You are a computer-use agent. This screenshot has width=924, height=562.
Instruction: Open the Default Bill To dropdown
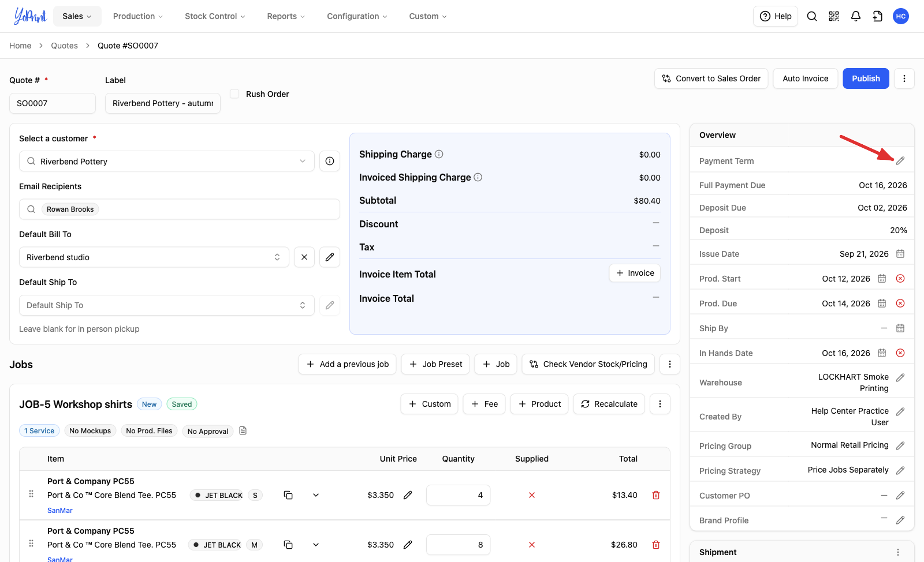point(154,257)
